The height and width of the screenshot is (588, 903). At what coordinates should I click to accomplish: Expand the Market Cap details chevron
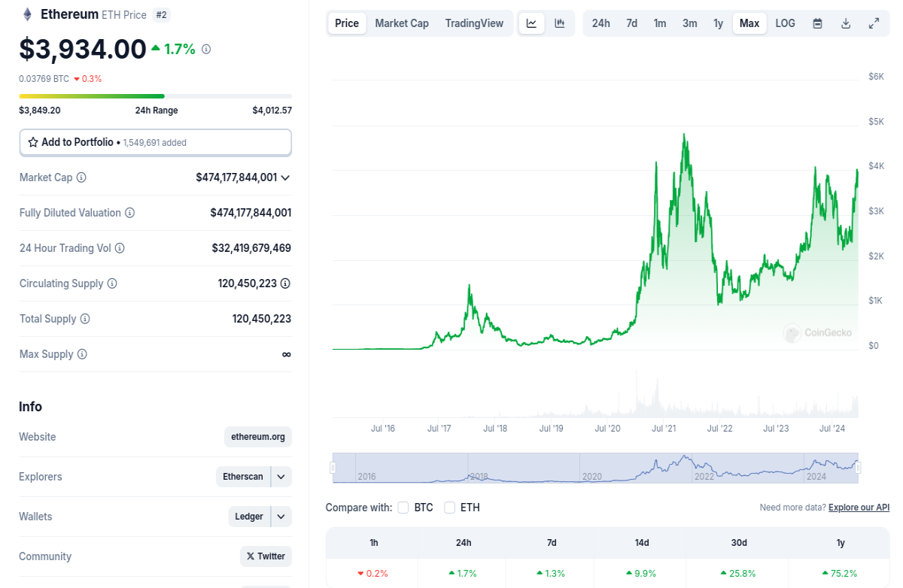[x=285, y=177]
